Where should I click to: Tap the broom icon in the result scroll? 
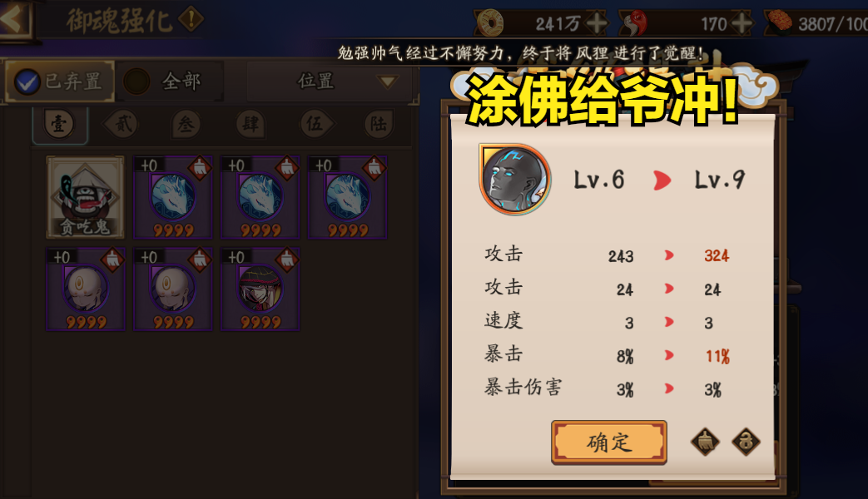[x=705, y=442]
